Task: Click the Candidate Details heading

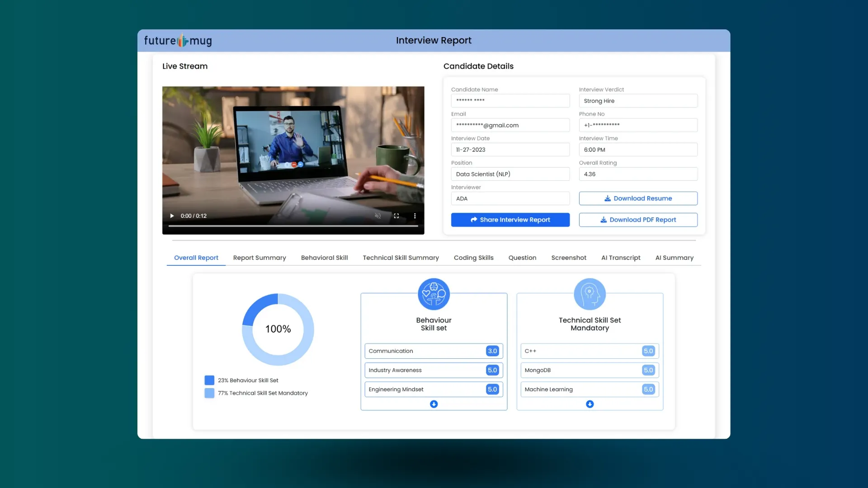Action: (x=478, y=66)
